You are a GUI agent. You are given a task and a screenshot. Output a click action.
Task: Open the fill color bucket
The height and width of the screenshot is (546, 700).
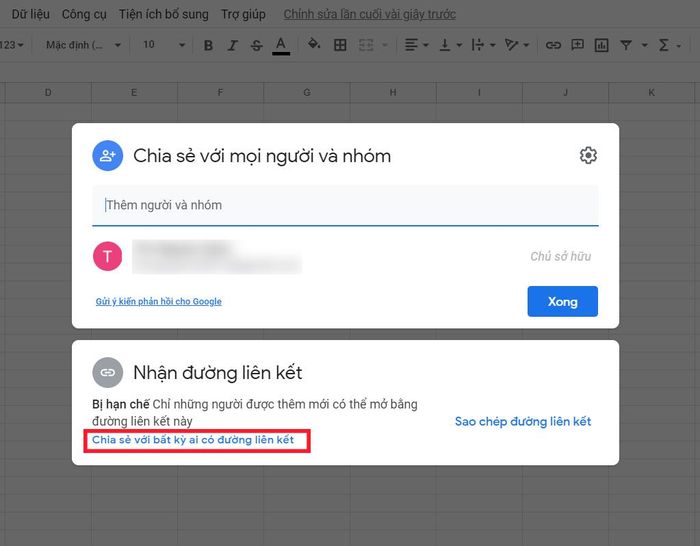pyautogui.click(x=314, y=44)
